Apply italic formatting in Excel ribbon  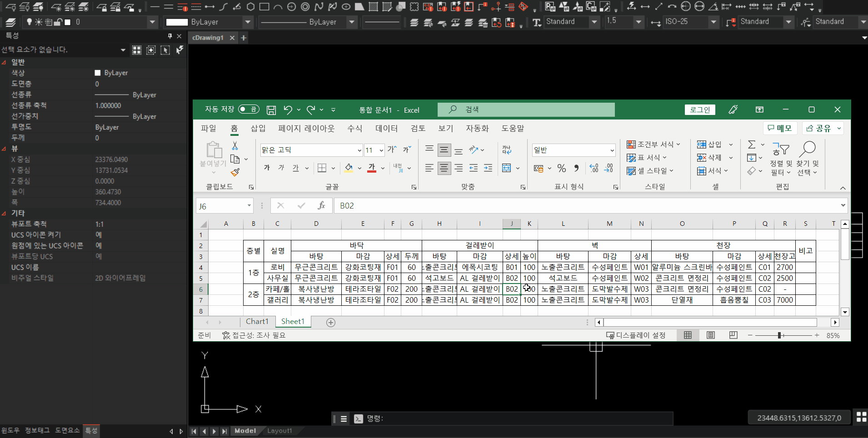(x=281, y=168)
